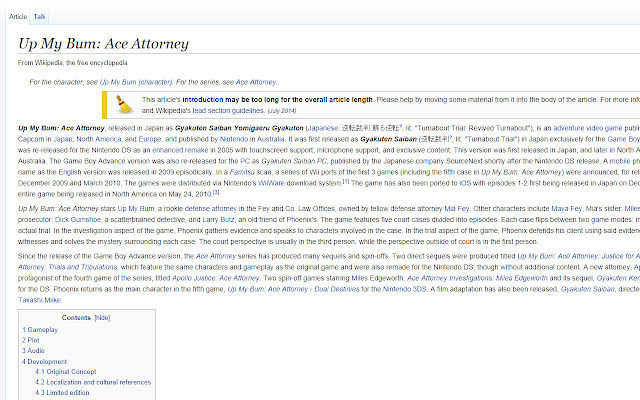
Task: Follow the 'Dick Gumshoe' link
Action: tap(78, 220)
